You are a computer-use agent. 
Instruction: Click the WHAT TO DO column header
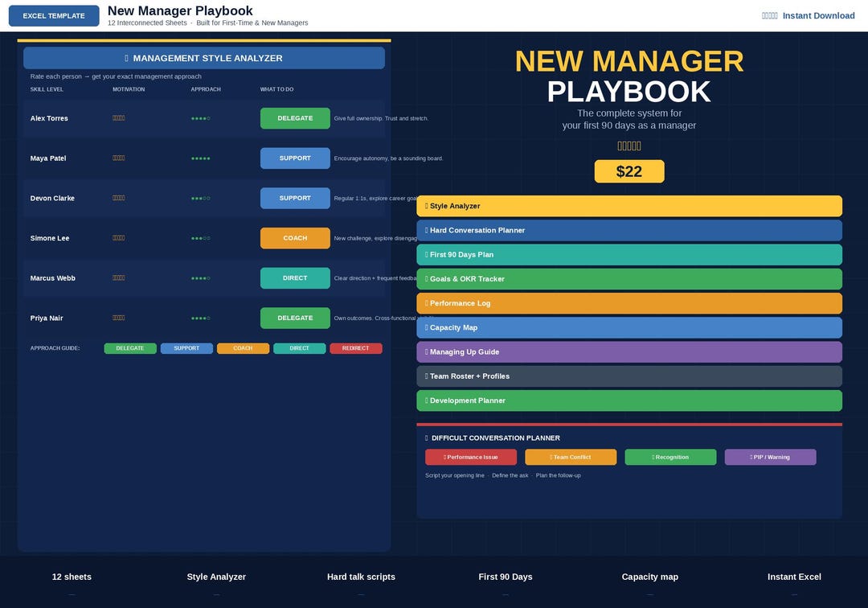pos(276,89)
